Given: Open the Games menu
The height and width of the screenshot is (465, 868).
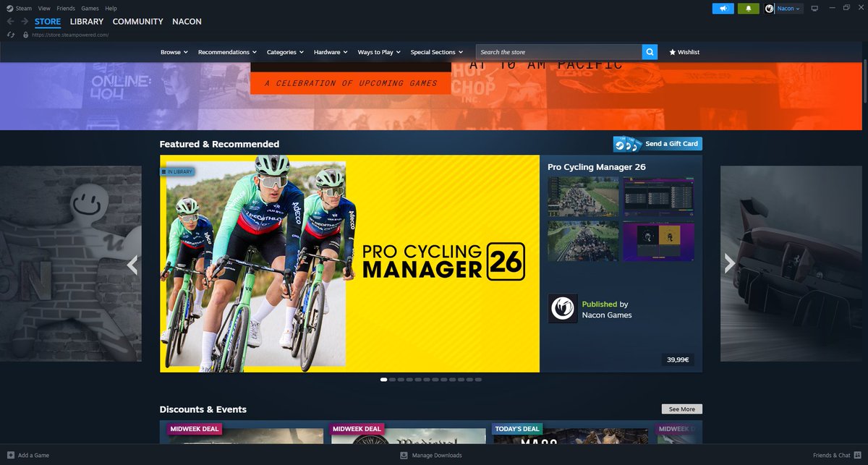Looking at the screenshot, I should (x=90, y=9).
